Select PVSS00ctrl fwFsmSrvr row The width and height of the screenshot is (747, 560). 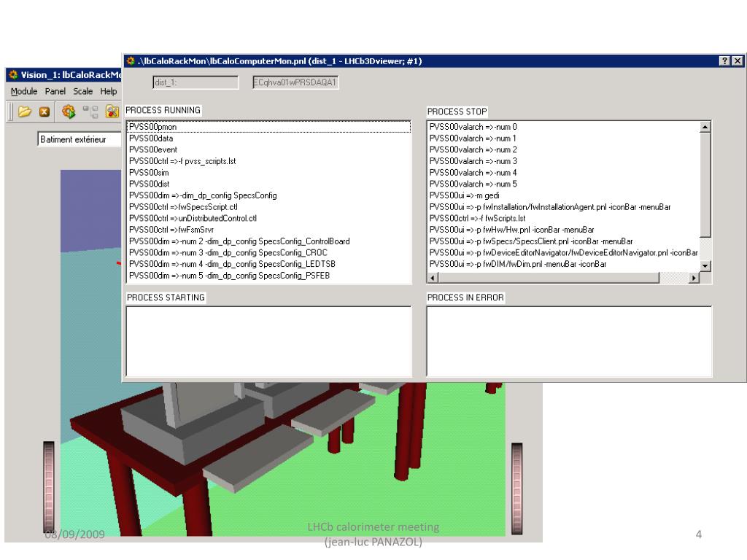click(x=269, y=230)
